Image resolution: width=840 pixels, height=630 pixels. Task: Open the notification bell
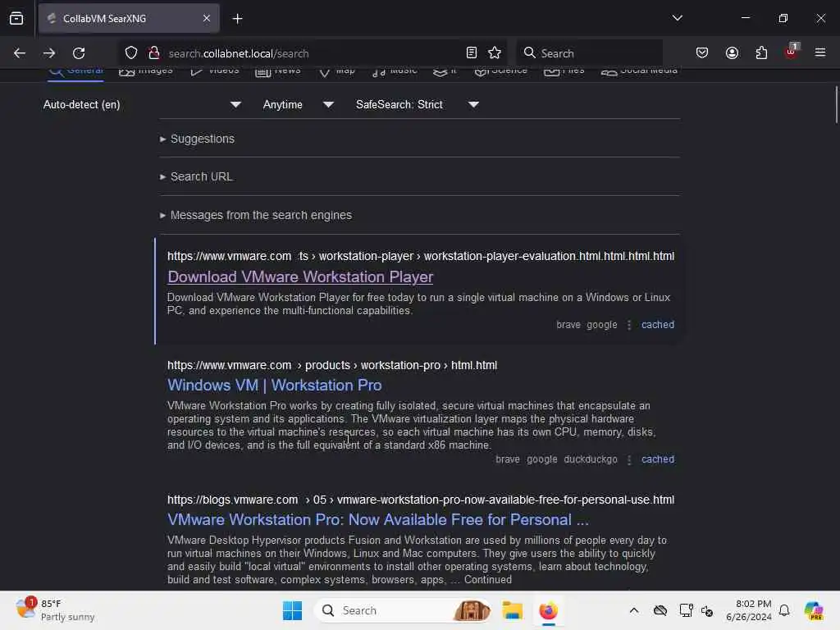pos(784,610)
